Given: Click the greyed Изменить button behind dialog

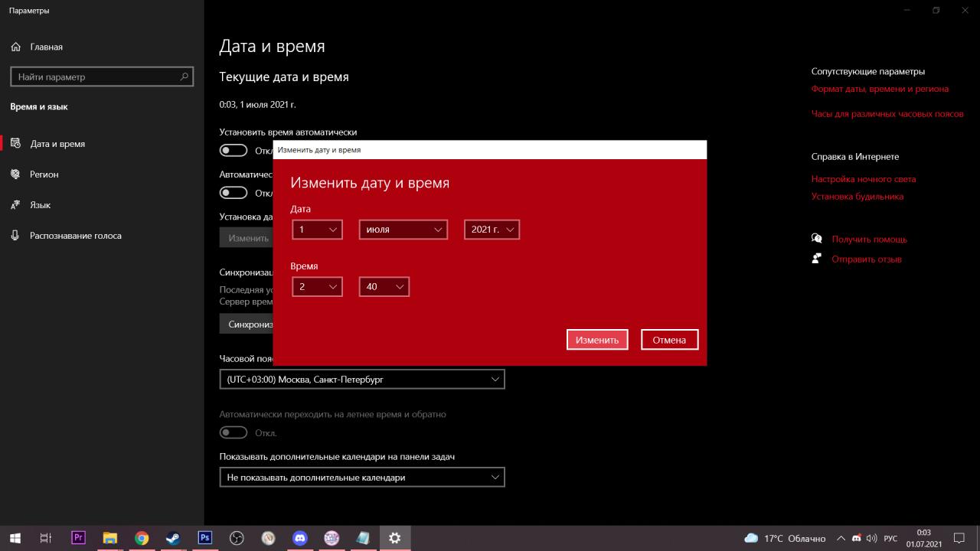Looking at the screenshot, I should (x=247, y=237).
